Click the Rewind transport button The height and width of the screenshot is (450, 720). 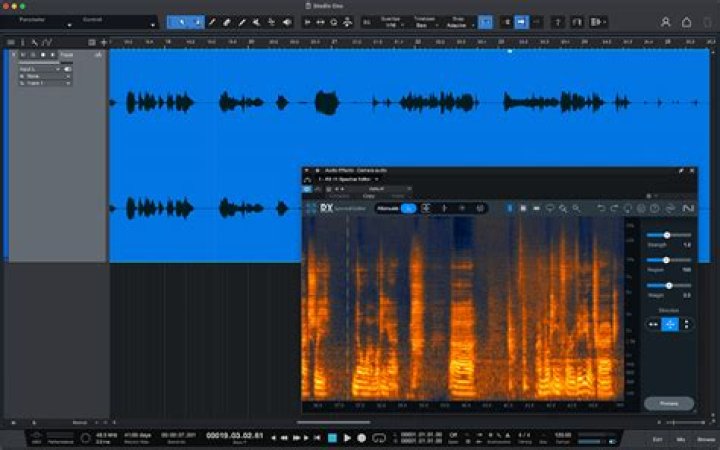click(x=284, y=438)
